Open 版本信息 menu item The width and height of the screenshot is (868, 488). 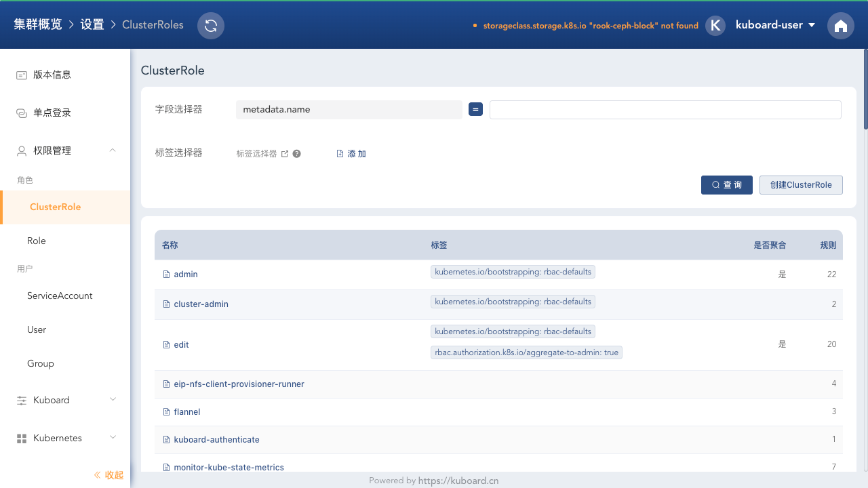pyautogui.click(x=65, y=75)
